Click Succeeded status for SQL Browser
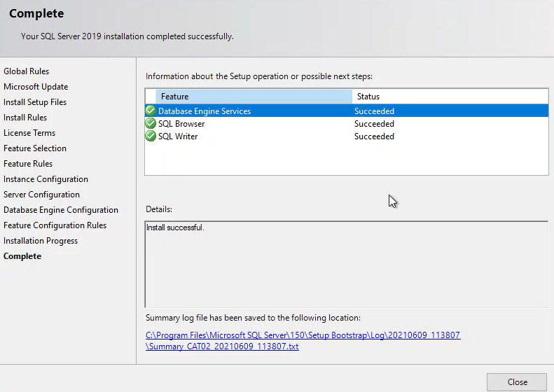 [374, 124]
